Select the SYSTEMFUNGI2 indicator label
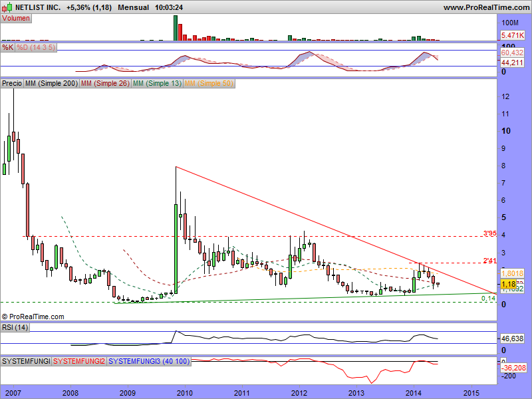 79,361
